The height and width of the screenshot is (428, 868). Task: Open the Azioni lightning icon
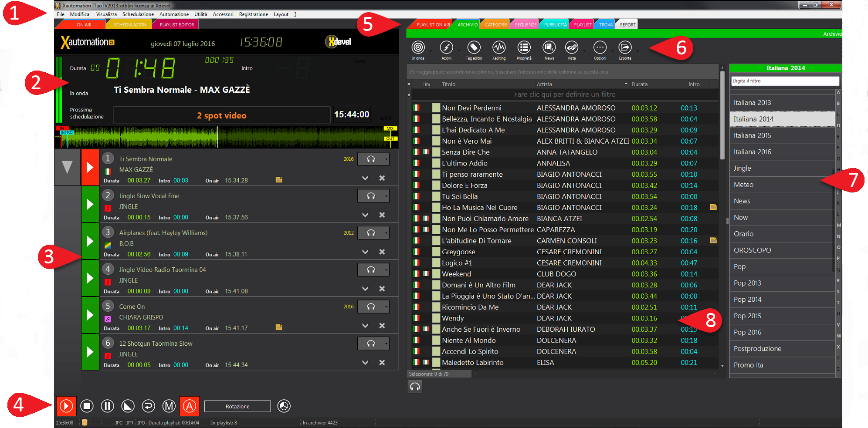446,47
